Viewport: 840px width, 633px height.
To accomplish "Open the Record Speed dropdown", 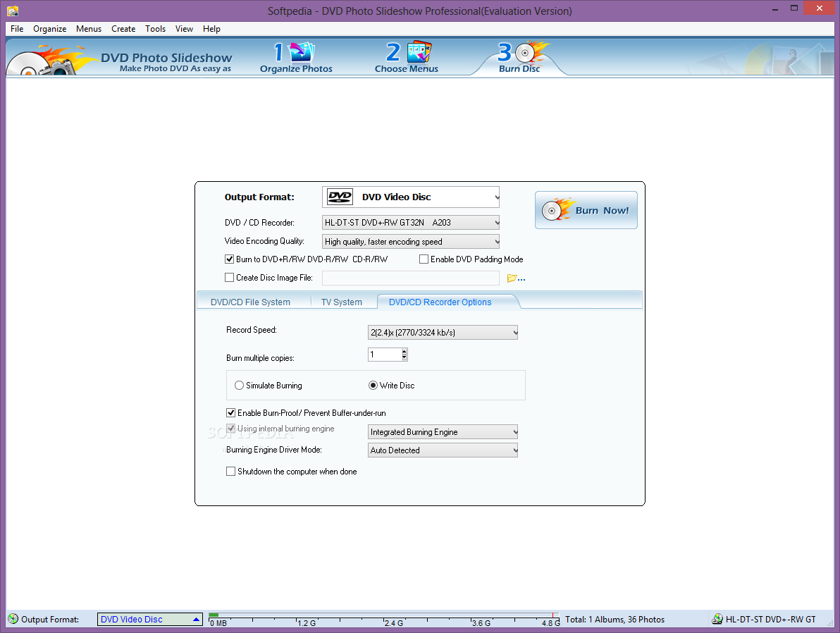I will tap(443, 332).
